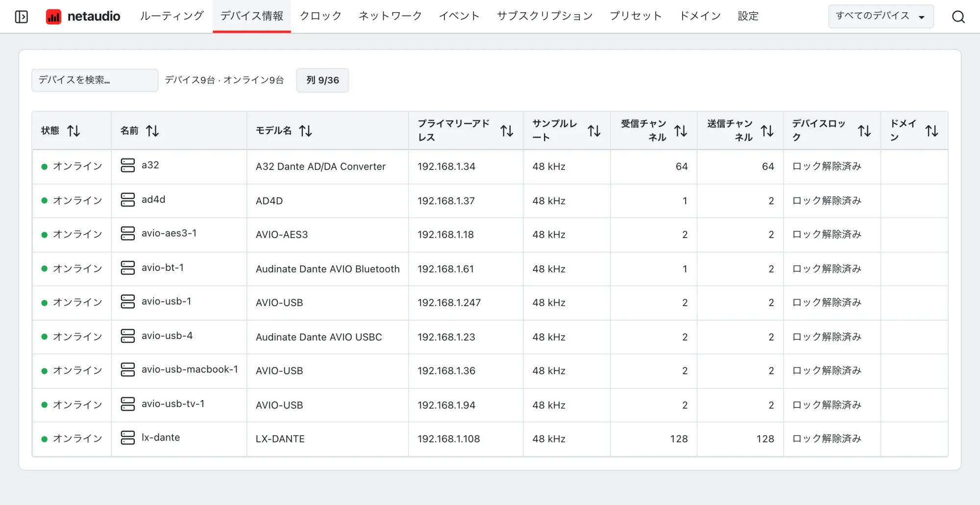Click the デバイス情報 tab
This screenshot has width=980, height=505.
pos(252,16)
